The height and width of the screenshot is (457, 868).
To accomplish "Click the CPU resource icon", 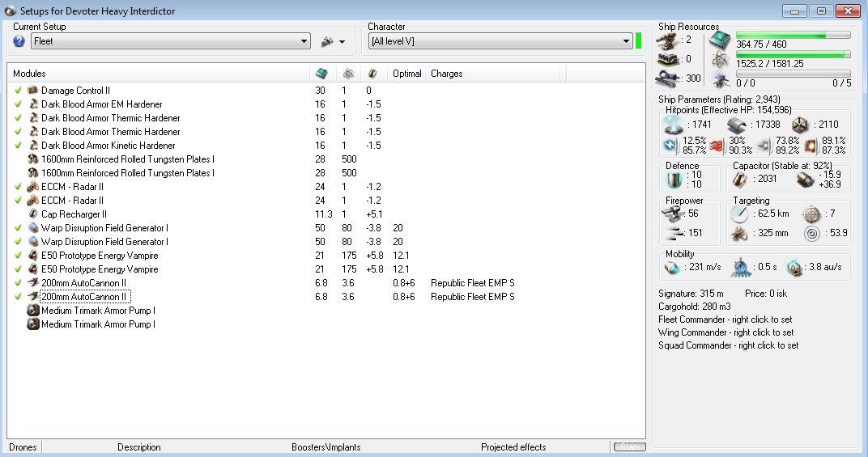I will pyautogui.click(x=720, y=40).
